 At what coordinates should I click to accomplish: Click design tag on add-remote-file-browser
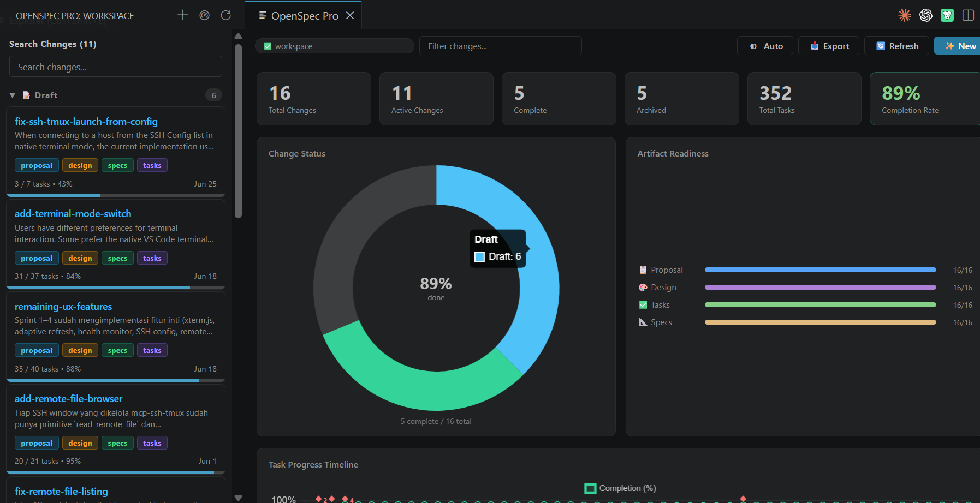click(x=80, y=443)
